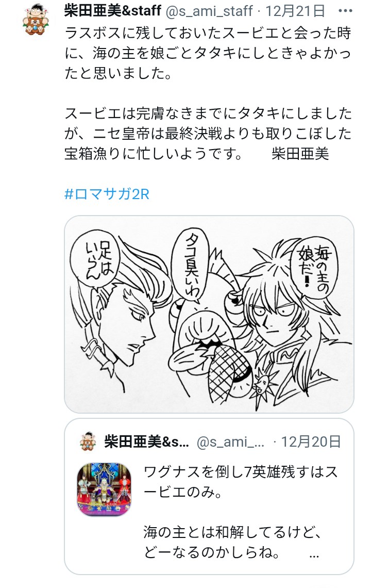Open the #ロマサガ2R hashtag
This screenshot has height=588, width=371.
[x=107, y=194]
